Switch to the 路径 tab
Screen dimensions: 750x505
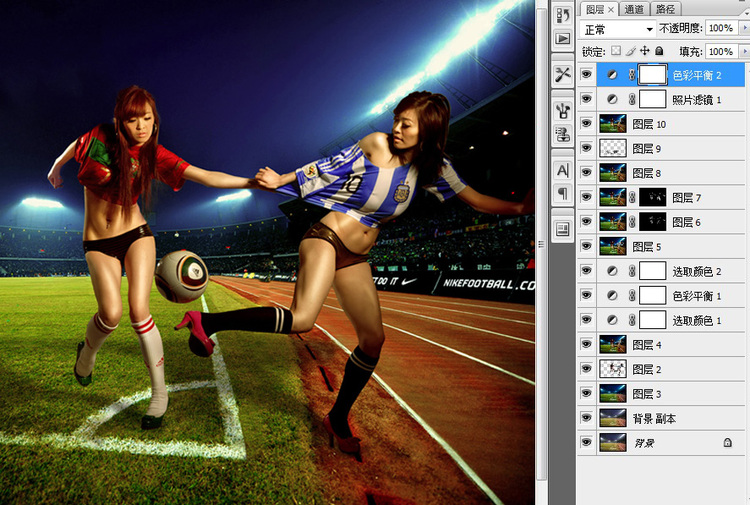[x=665, y=9]
